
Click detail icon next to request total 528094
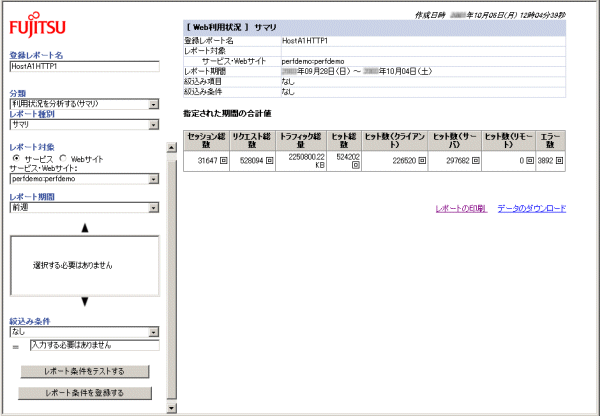268,159
